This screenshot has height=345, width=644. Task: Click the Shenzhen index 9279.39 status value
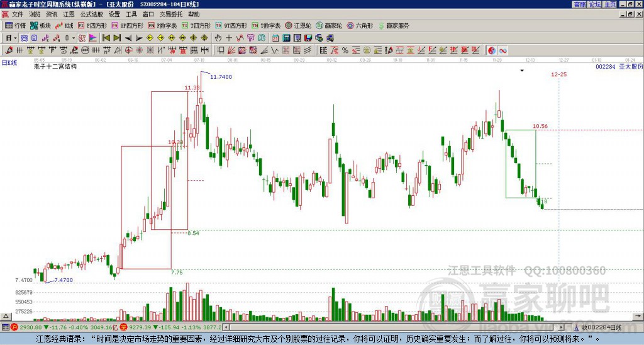click(x=140, y=327)
